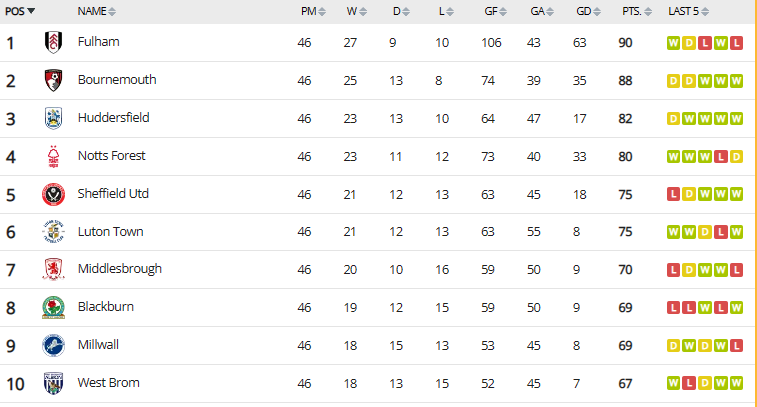The image size is (757, 407).
Task: Click Bournemouth's first yellow D result badge
Action: (x=673, y=81)
